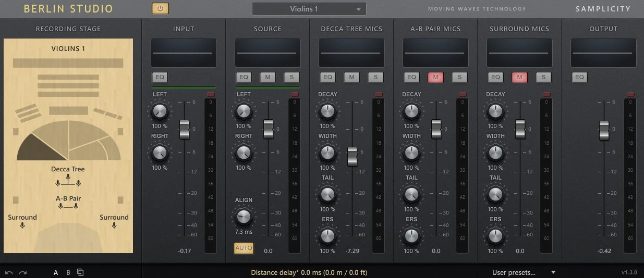Click the Decca Tree DECAY knob

[x=327, y=111]
